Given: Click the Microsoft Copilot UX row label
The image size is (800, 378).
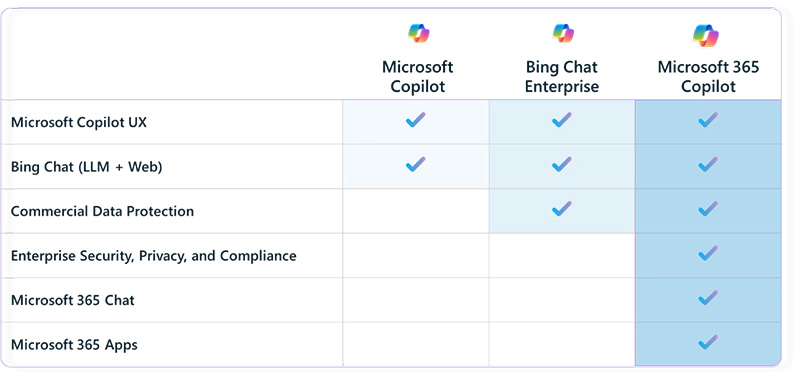Looking at the screenshot, I should pyautogui.click(x=79, y=122).
